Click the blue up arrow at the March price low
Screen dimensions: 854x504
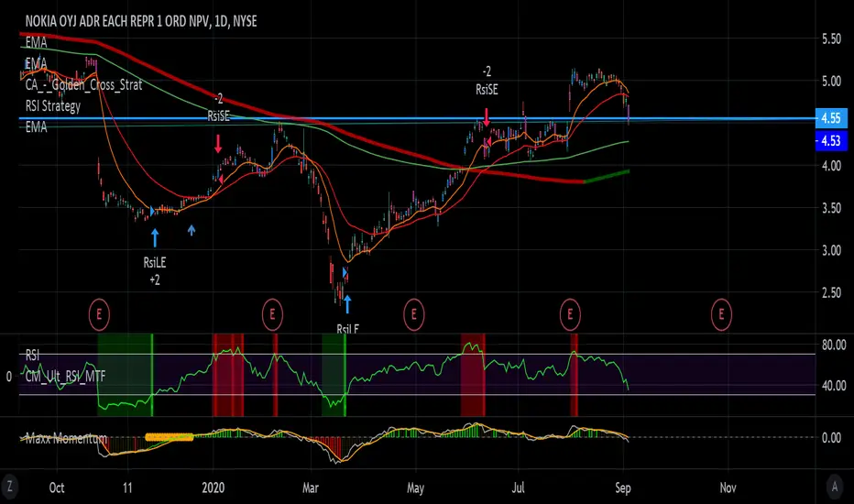tap(347, 304)
